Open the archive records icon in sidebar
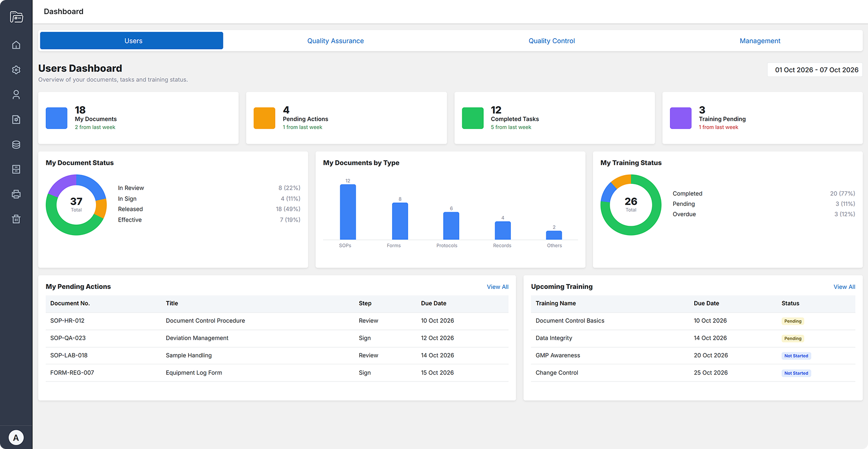 (x=16, y=169)
